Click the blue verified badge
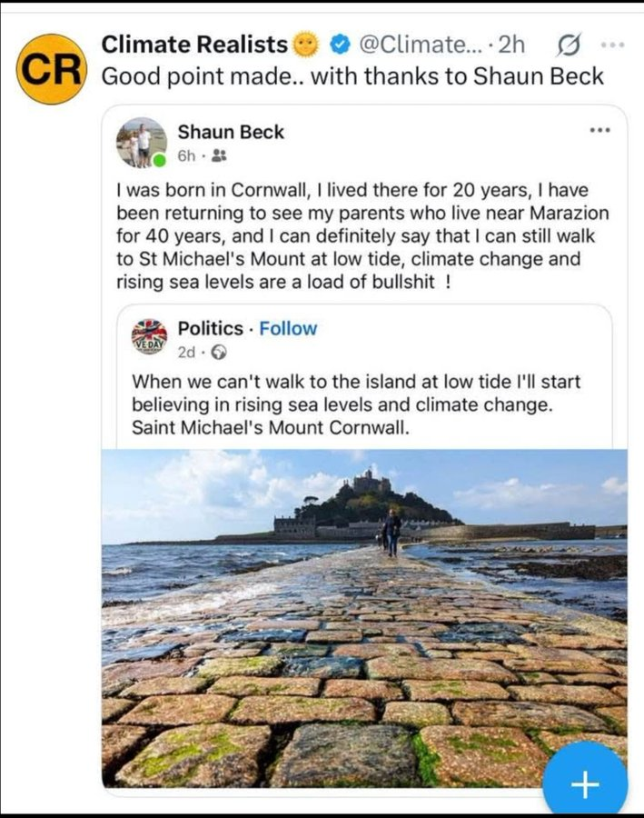 339,43
